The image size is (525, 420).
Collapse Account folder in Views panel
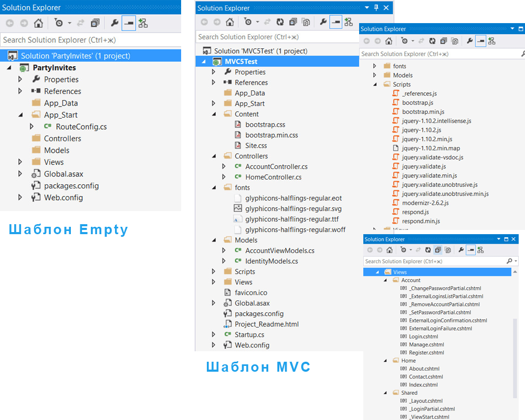(385, 280)
